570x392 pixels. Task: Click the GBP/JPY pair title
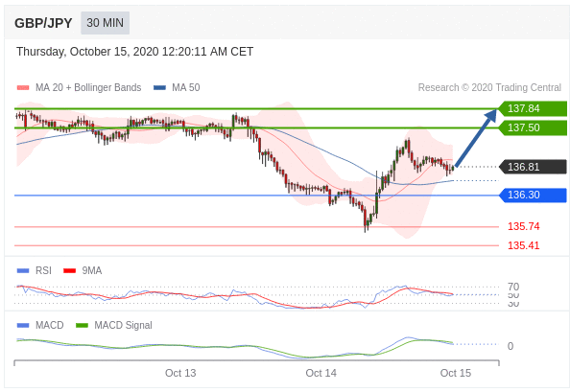tap(43, 23)
